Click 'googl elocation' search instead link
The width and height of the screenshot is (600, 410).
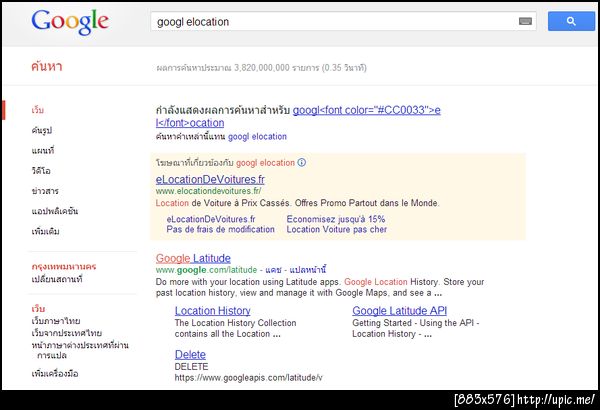click(257, 137)
